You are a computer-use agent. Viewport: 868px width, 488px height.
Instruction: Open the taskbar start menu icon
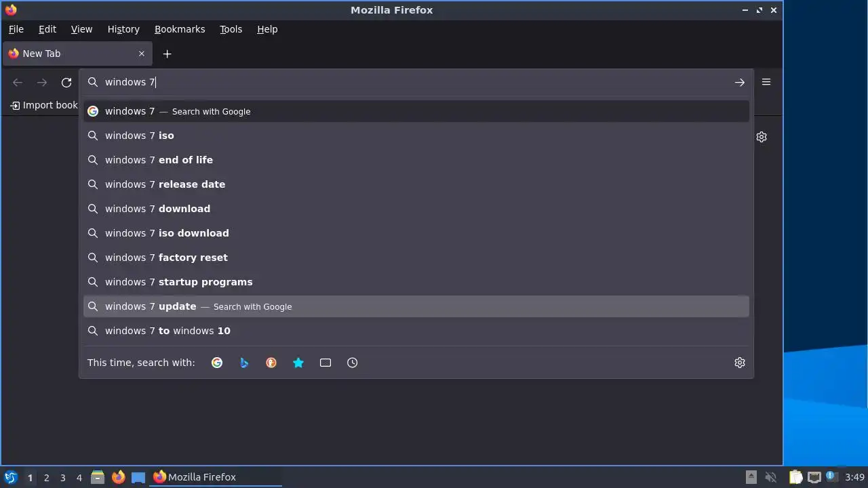[10, 477]
